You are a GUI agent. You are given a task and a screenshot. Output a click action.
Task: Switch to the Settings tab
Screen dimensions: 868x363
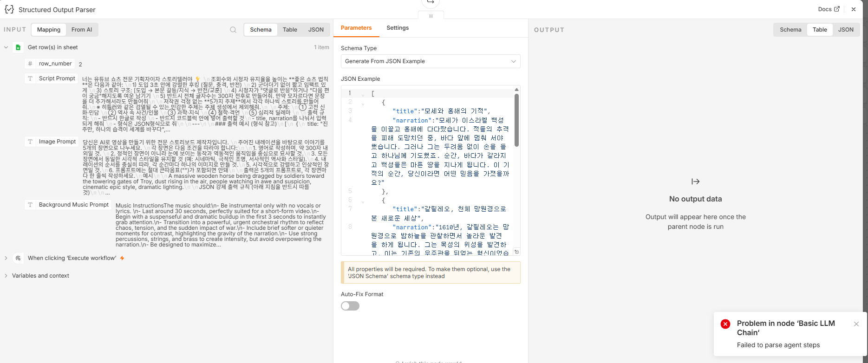click(398, 28)
